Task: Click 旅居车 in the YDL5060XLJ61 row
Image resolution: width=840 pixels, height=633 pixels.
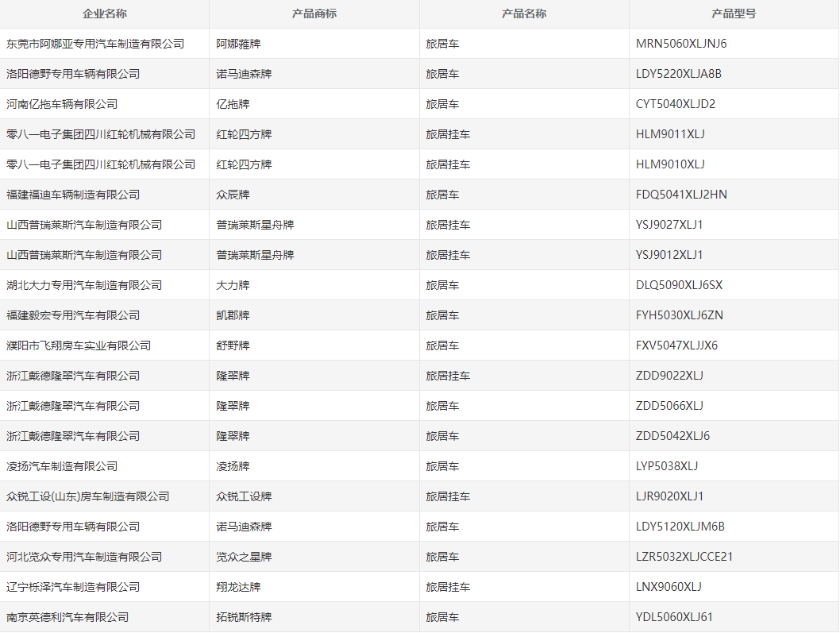Action: coord(442,617)
